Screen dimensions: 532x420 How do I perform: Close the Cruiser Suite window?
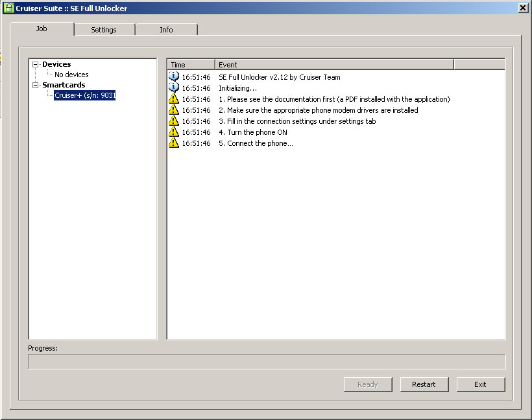click(x=523, y=8)
